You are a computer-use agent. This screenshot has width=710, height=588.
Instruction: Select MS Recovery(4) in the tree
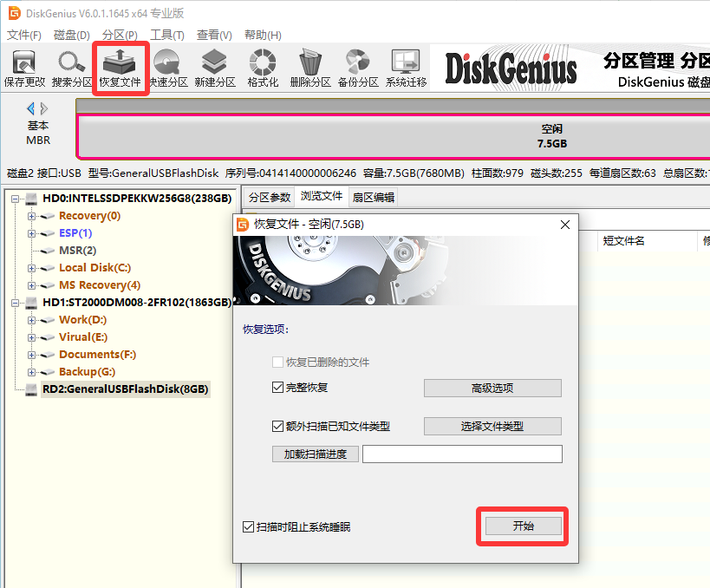(100, 285)
